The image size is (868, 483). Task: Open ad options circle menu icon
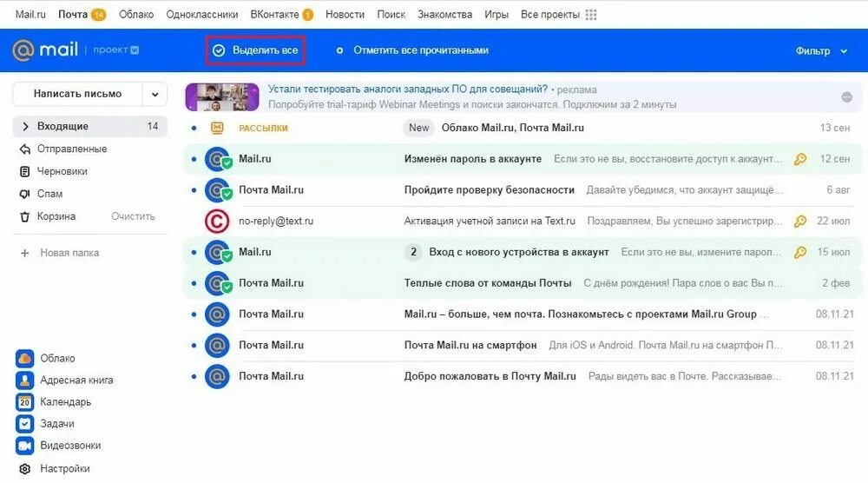(x=846, y=97)
